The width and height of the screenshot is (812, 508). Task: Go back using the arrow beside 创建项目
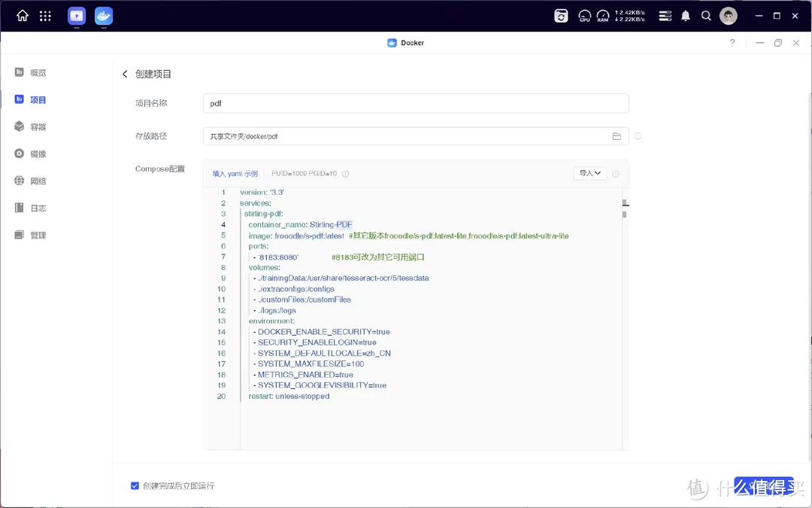125,74
